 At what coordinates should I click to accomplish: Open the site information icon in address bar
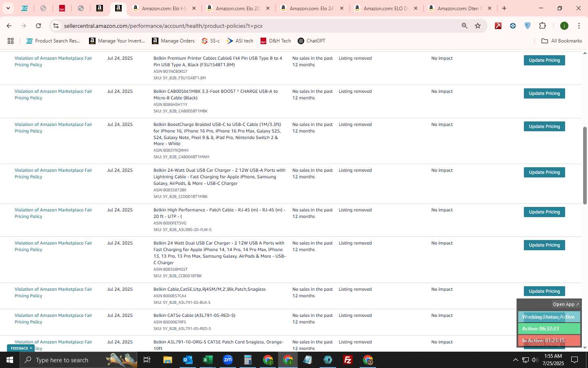tap(56, 26)
